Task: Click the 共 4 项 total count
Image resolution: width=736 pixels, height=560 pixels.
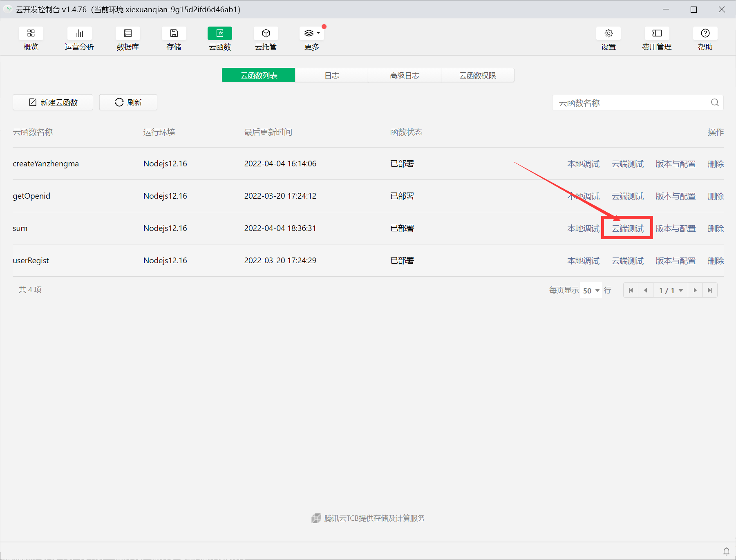Action: point(30,289)
